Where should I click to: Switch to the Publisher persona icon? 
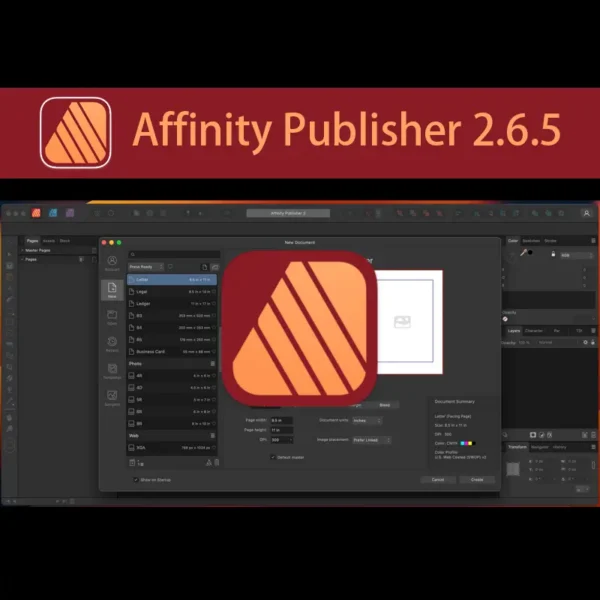[36, 213]
